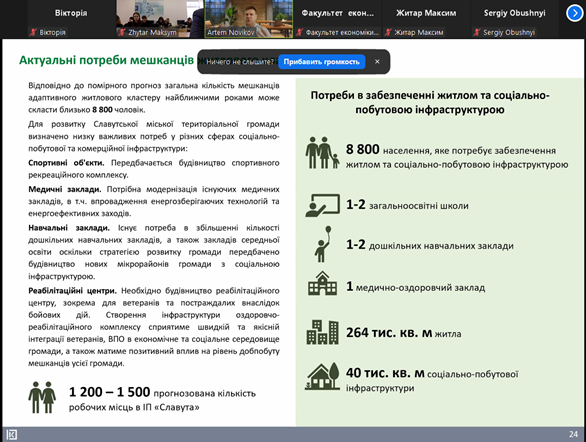Dismiss the 'Ничего не слышите?' popup
Viewport: 586px width, 442px height.
point(377,62)
